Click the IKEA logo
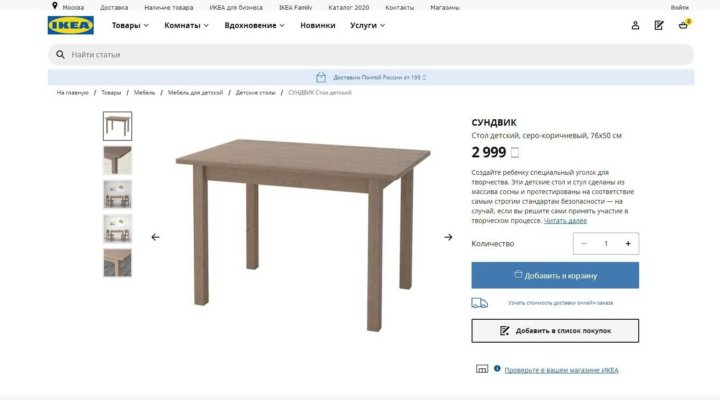This screenshot has height=400, width=720. coord(71,25)
